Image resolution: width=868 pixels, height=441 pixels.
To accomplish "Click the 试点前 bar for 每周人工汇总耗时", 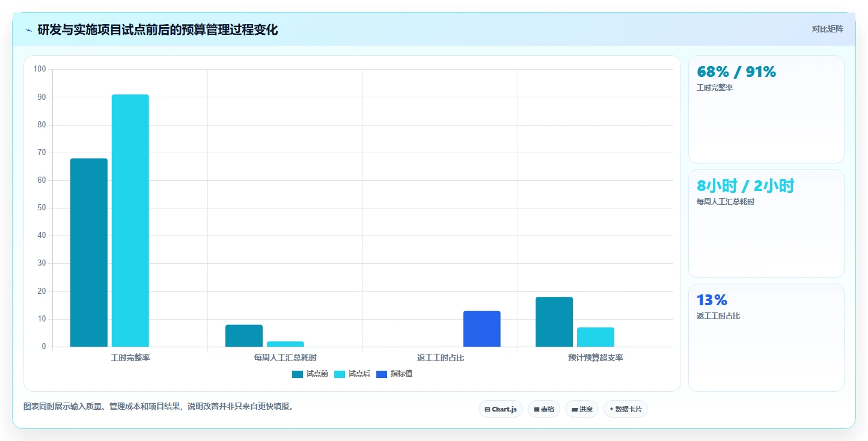I will point(244,336).
